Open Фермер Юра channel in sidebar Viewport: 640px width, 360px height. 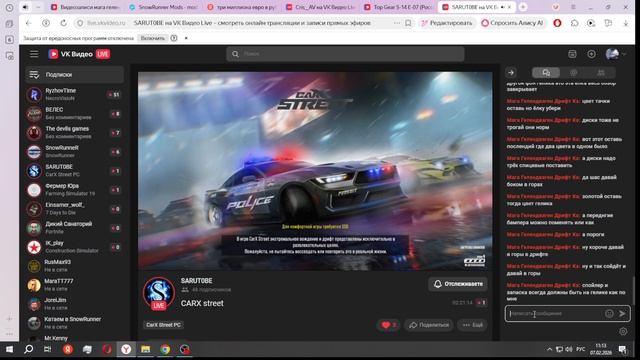click(x=75, y=190)
